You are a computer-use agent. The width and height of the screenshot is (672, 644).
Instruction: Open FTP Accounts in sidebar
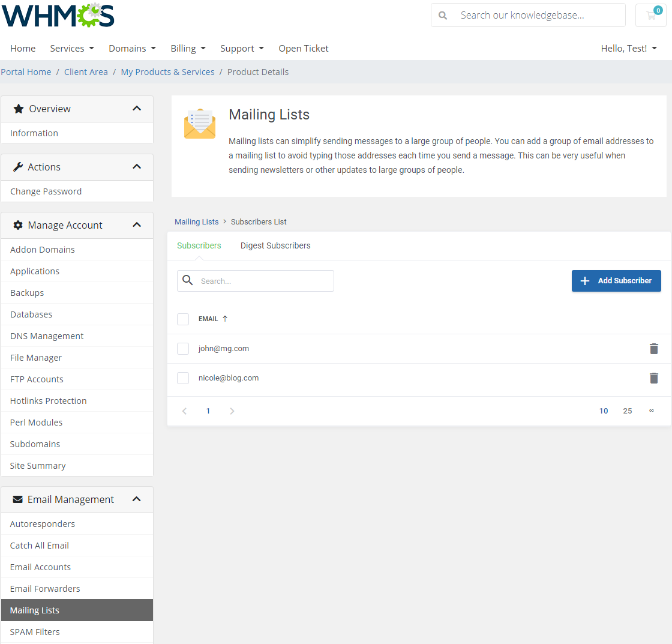(77, 379)
